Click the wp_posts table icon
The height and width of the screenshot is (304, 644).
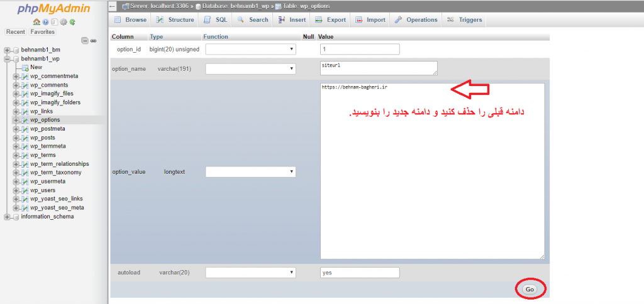[x=25, y=138]
